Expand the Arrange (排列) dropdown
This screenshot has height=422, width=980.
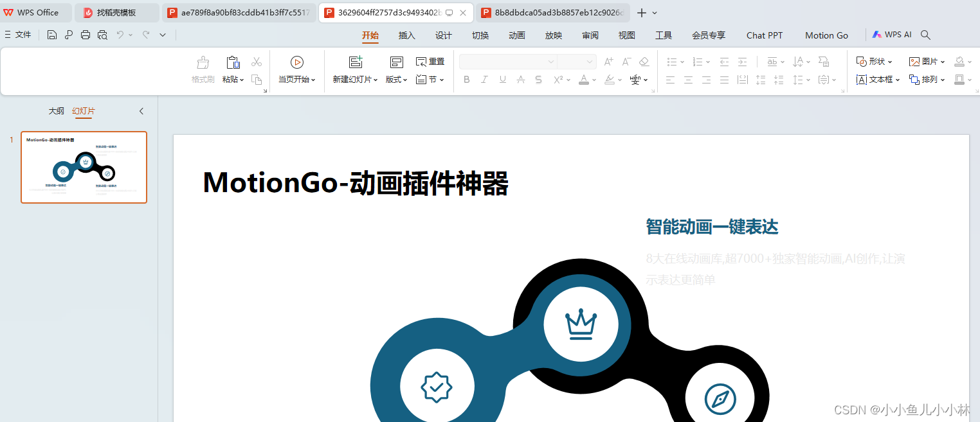tap(927, 80)
